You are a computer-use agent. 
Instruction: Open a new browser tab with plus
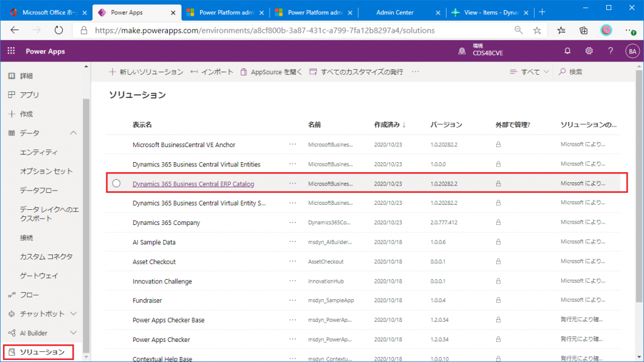click(542, 13)
